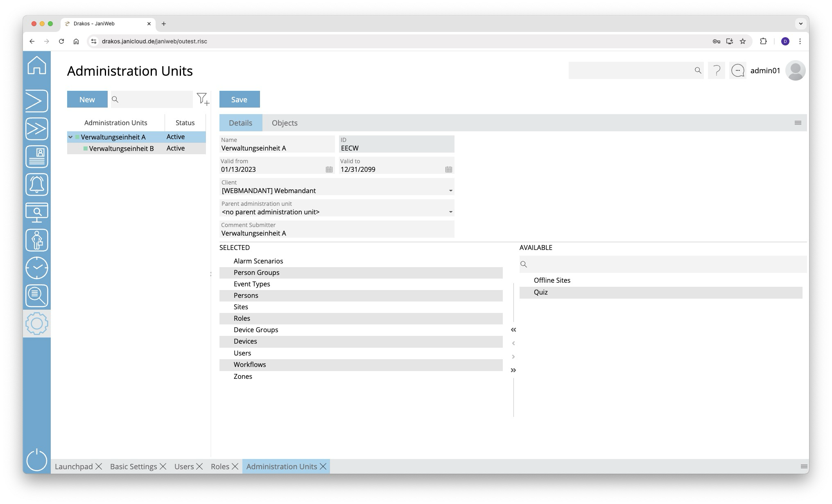Open the Client dropdown
Viewport: 832px width, 504px height.
(x=450, y=191)
